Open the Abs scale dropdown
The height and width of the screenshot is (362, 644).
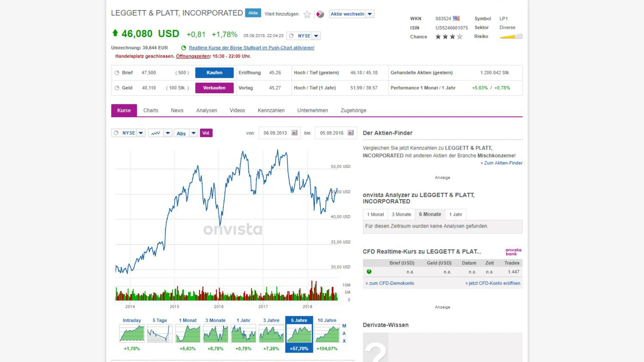pyautogui.click(x=194, y=133)
